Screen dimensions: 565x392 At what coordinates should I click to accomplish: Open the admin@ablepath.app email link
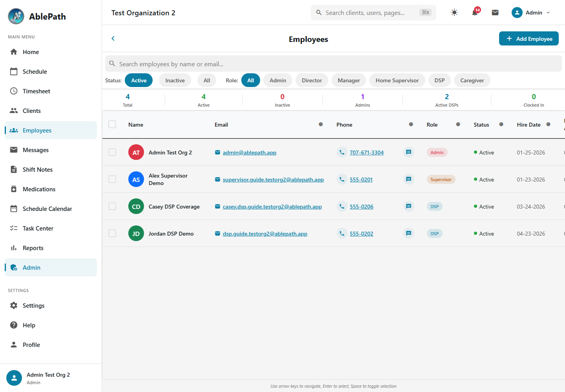[250, 152]
